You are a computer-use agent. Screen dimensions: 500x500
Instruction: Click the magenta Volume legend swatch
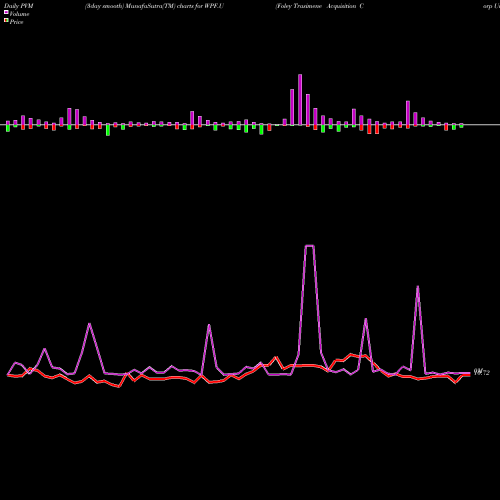tap(6, 12)
